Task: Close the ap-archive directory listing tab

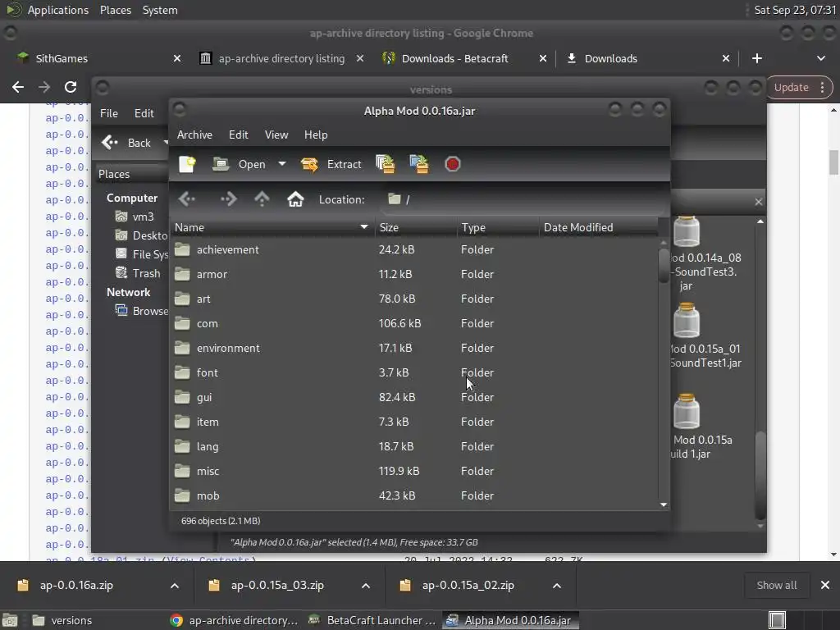Action: [x=360, y=58]
